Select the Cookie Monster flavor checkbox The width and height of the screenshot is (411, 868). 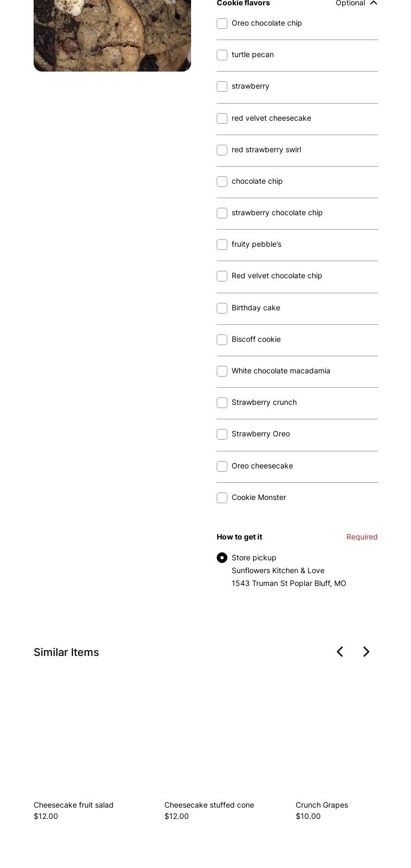click(222, 498)
